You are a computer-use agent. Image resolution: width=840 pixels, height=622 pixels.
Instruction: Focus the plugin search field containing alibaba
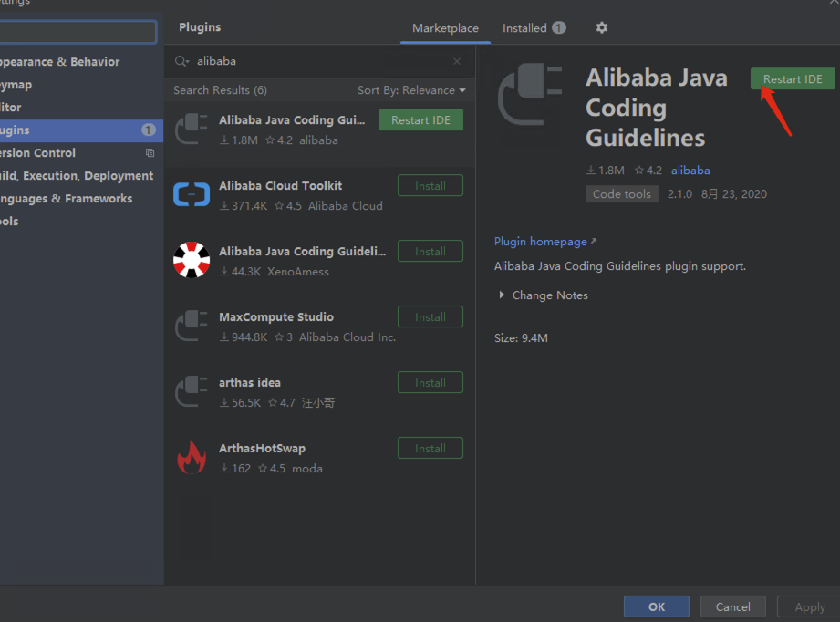pos(321,61)
